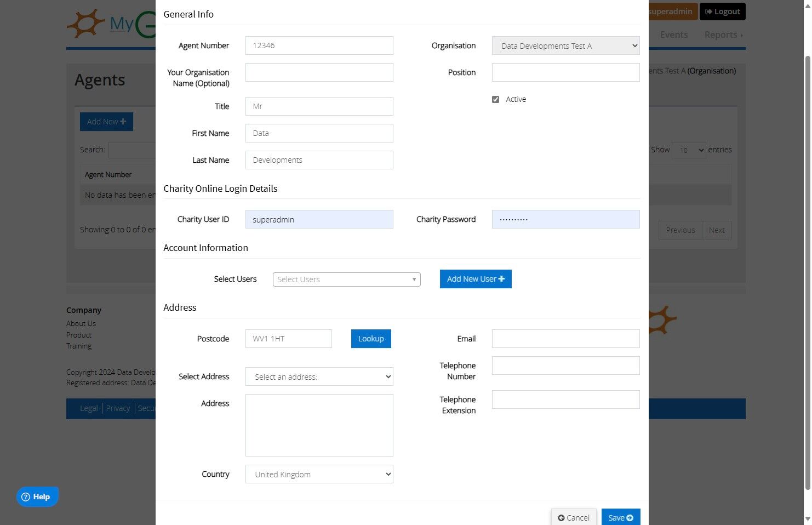Open the Country dropdown
This screenshot has width=812, height=525.
[319, 474]
